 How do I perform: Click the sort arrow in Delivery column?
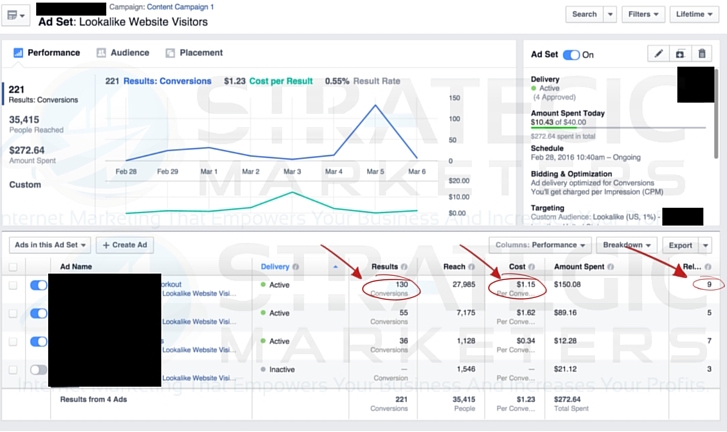335,267
